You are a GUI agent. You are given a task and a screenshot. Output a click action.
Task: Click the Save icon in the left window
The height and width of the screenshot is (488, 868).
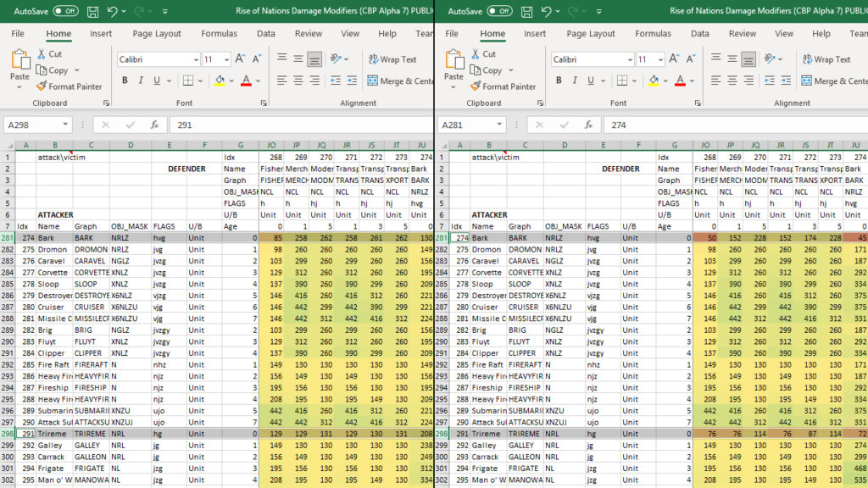[x=91, y=11]
